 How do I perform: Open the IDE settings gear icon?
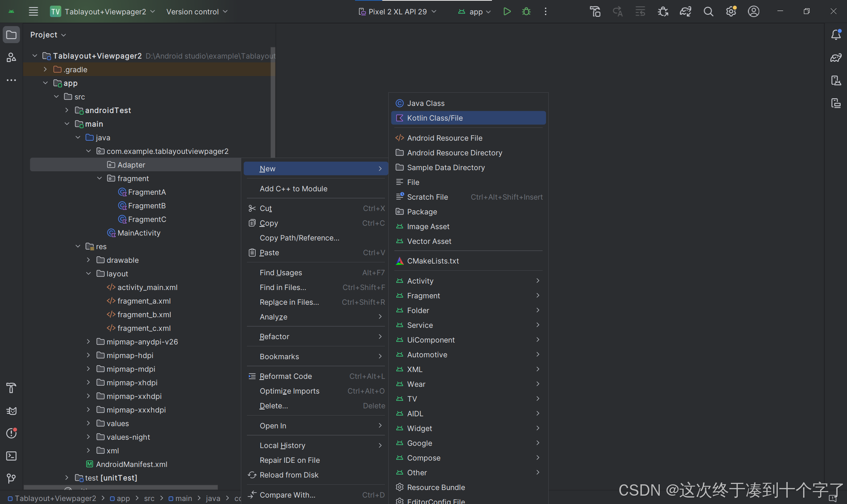pos(731,12)
